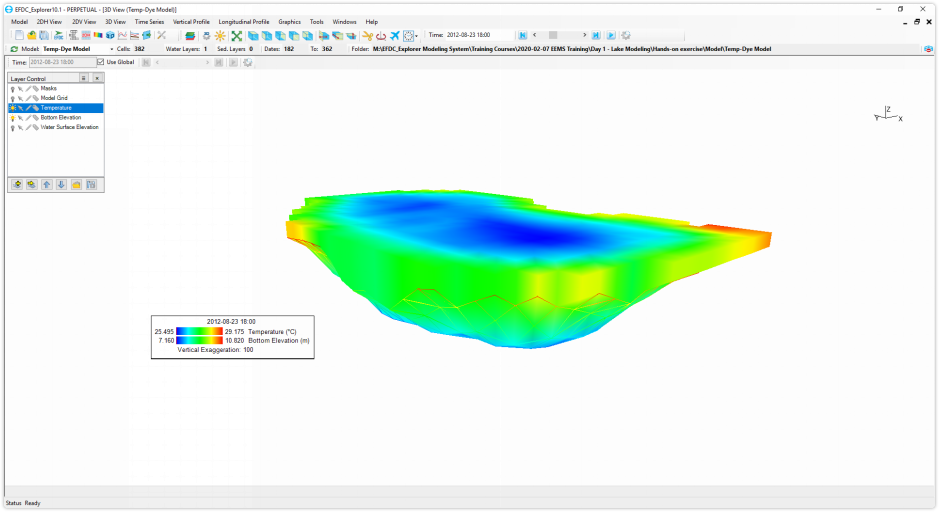Toggle the Use Global checkbox
The height and width of the screenshot is (514, 941).
(x=100, y=62)
